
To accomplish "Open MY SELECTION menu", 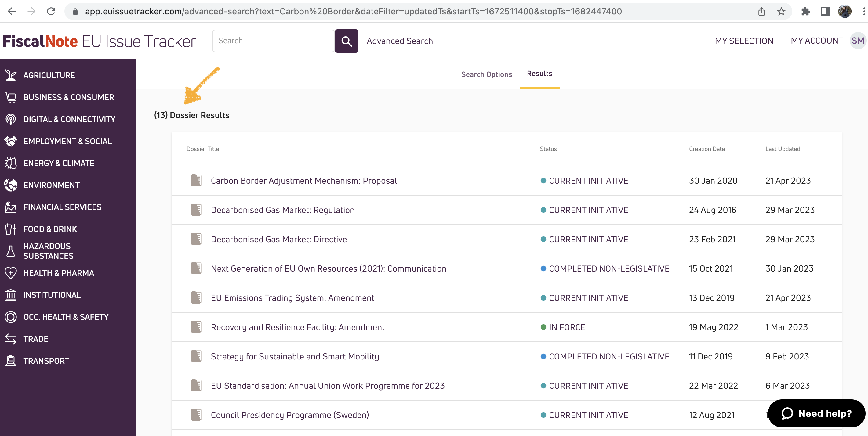I will pyautogui.click(x=744, y=41).
